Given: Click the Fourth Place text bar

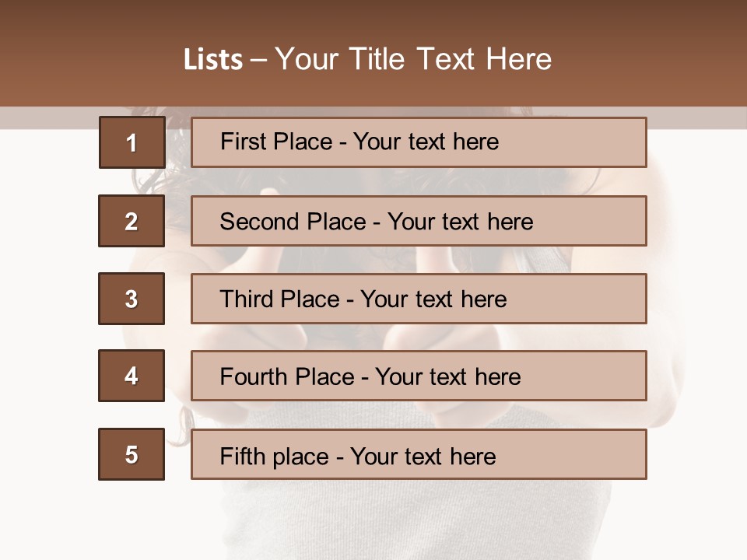Looking at the screenshot, I should (x=419, y=376).
